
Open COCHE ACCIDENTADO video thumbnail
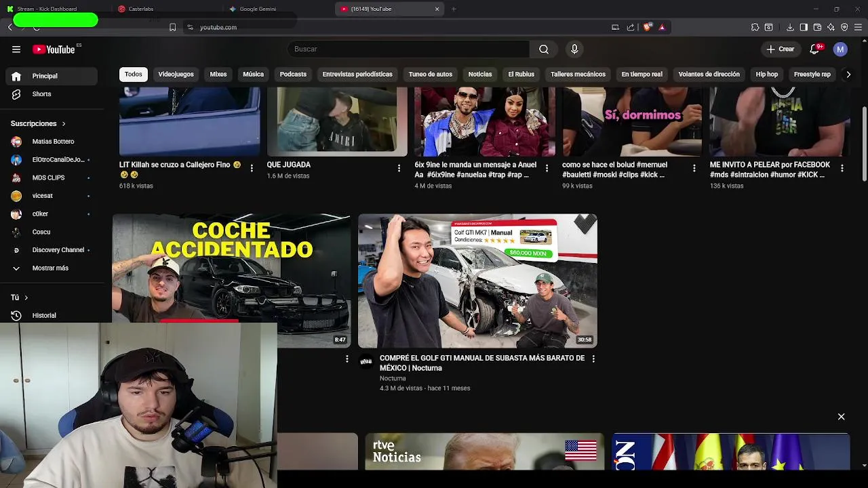coord(231,268)
